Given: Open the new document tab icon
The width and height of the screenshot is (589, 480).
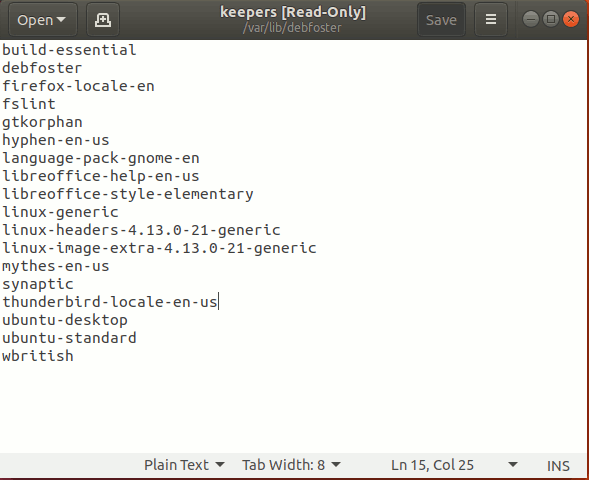Looking at the screenshot, I should tap(103, 20).
